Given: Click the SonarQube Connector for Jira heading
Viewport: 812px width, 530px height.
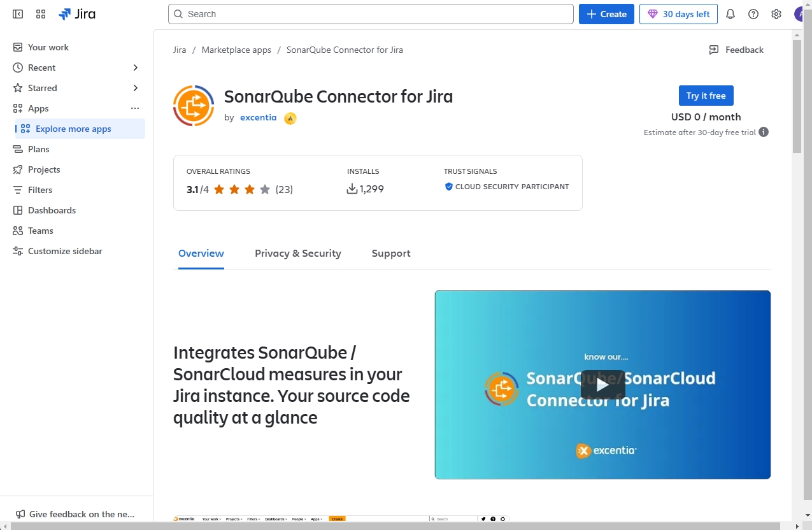Looking at the screenshot, I should [x=339, y=97].
